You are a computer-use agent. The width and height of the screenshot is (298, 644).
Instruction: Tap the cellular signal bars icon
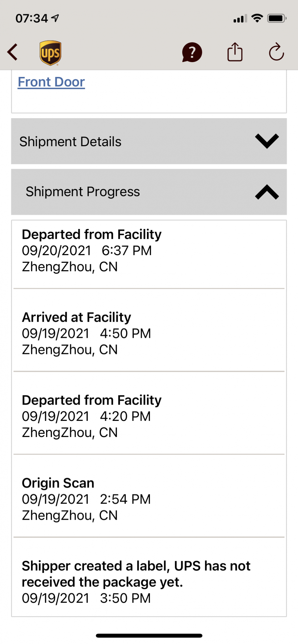[x=240, y=19]
